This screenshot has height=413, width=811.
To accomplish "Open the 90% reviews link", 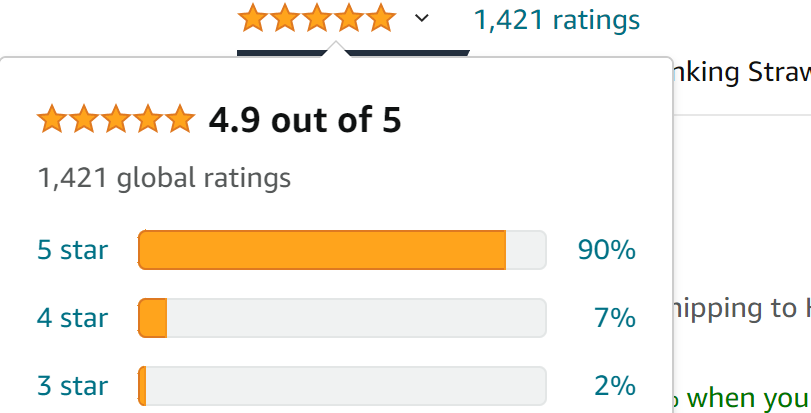I will 607,250.
